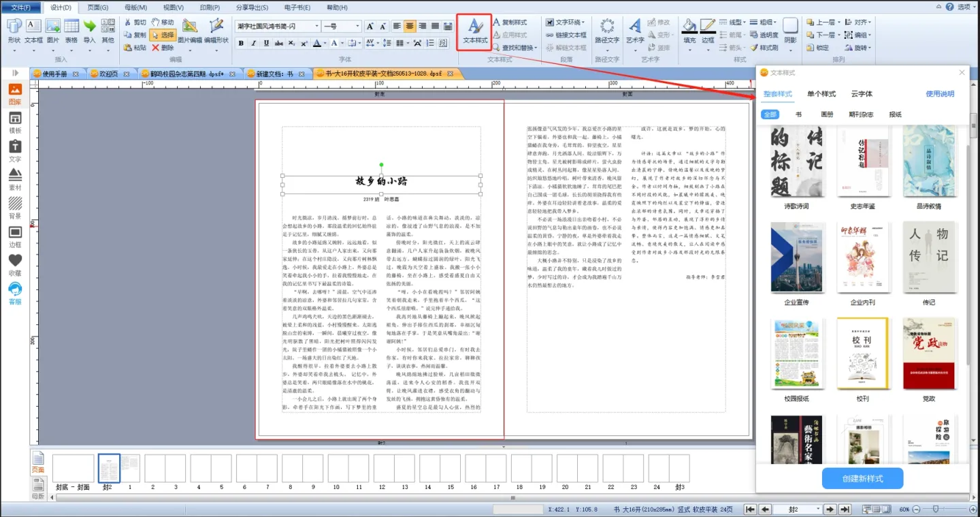Open the 文本样式 text style tool
The height and width of the screenshot is (517, 980).
click(x=475, y=31)
